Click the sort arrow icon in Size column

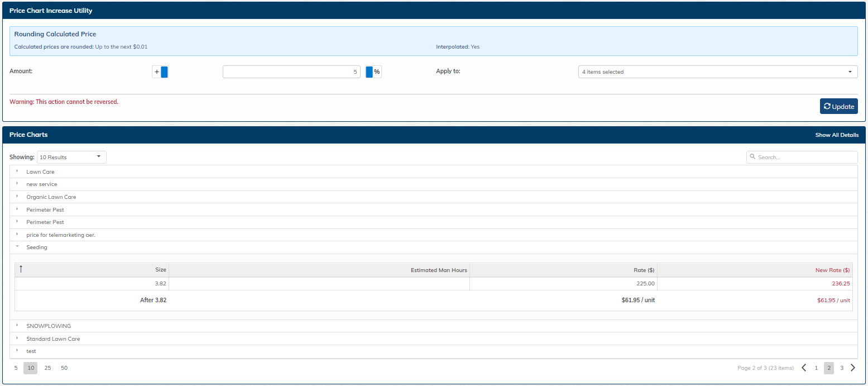[21, 269]
